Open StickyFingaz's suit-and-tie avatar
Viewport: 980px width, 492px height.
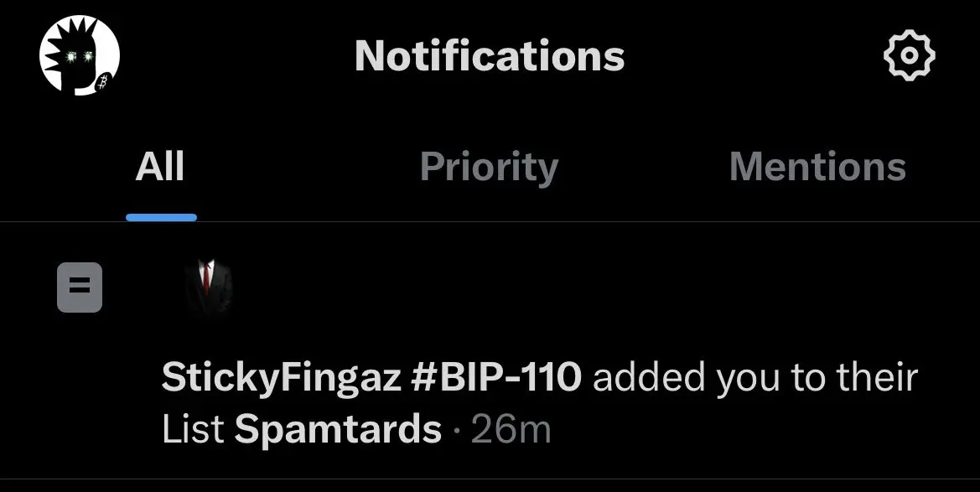coord(208,287)
